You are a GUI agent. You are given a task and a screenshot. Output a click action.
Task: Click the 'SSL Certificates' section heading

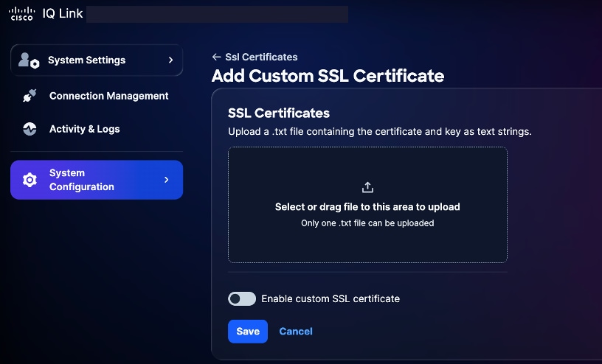(279, 113)
